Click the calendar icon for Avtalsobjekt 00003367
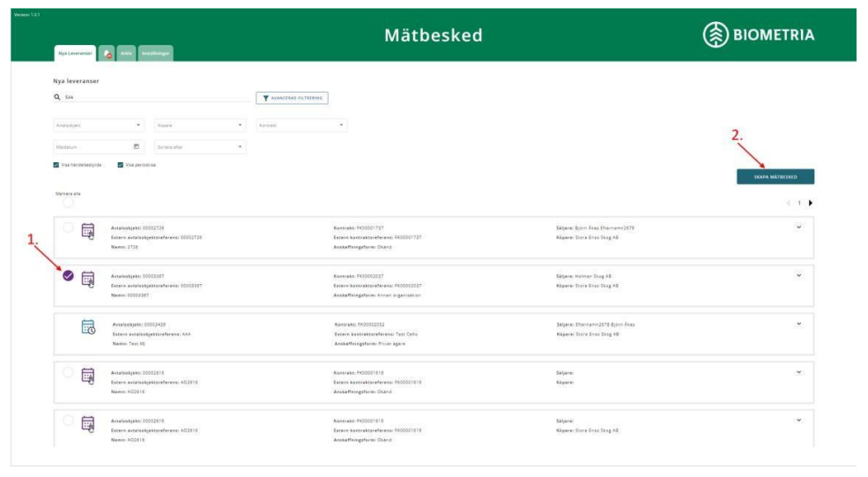Viewport: 868px width, 477px height. [88, 279]
